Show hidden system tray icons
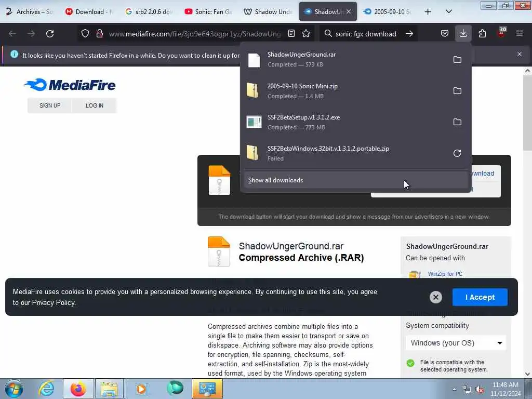 pos(454,389)
